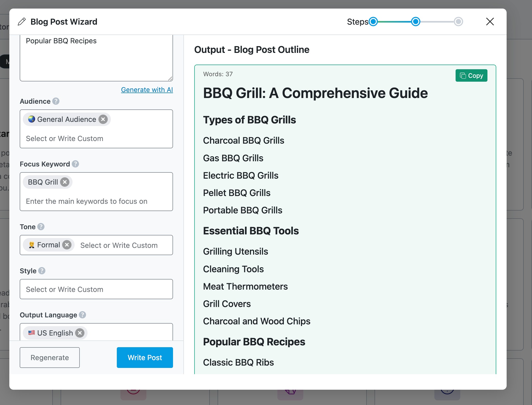The height and width of the screenshot is (405, 532).
Task: Click the Generate with AI link
Action: [x=147, y=90]
